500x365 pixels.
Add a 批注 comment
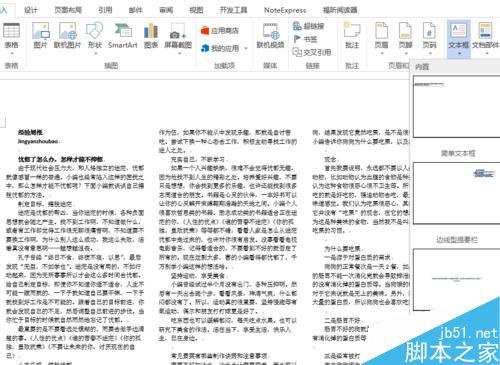(x=352, y=35)
